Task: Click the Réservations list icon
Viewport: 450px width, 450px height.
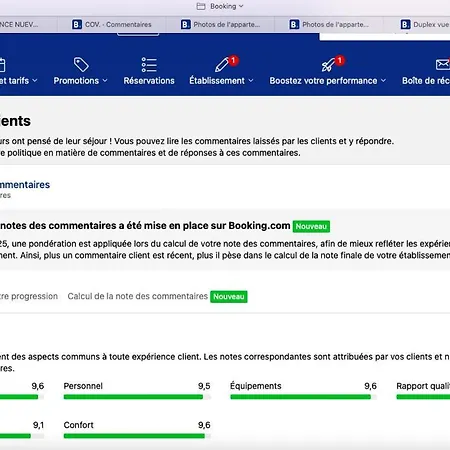Action: (149, 65)
